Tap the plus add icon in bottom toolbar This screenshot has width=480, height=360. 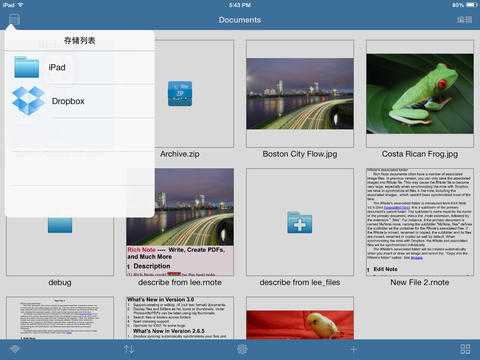click(x=354, y=349)
